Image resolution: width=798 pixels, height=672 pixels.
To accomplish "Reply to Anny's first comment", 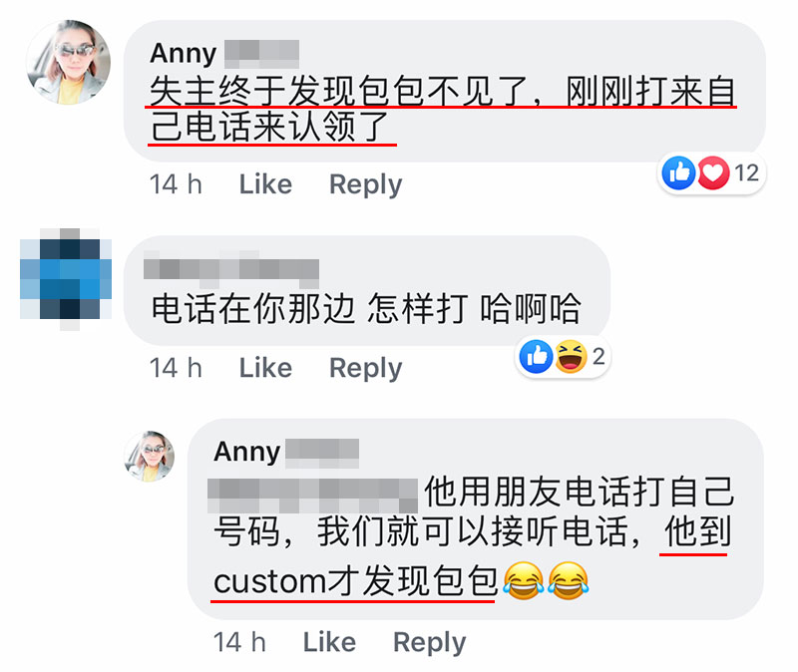I will (365, 184).
